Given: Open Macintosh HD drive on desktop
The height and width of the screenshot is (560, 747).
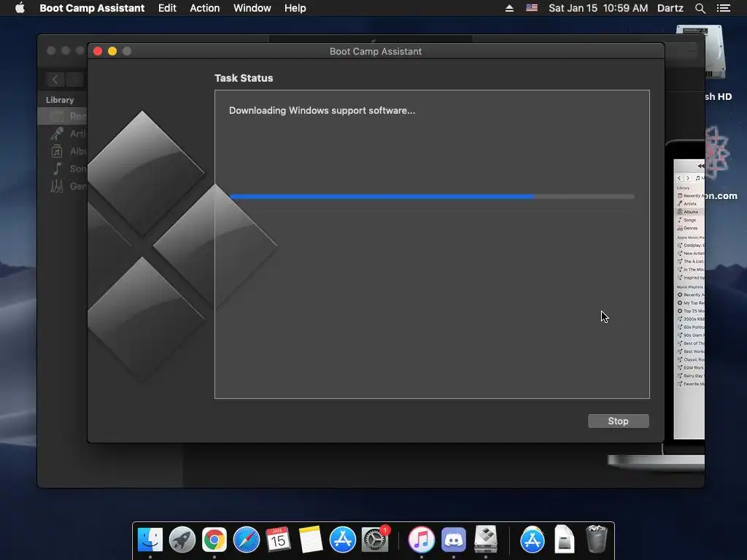Looking at the screenshot, I should (x=715, y=52).
